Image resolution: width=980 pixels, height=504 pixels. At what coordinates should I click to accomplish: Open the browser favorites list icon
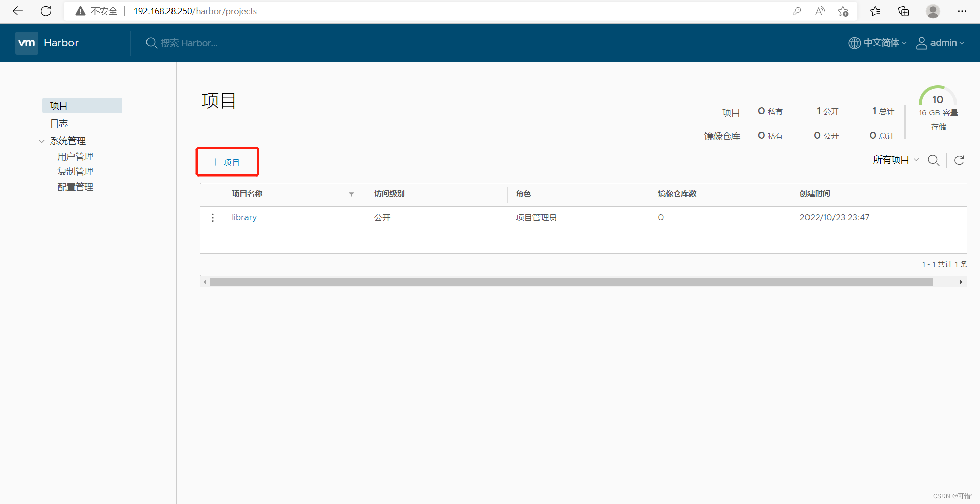tap(875, 11)
